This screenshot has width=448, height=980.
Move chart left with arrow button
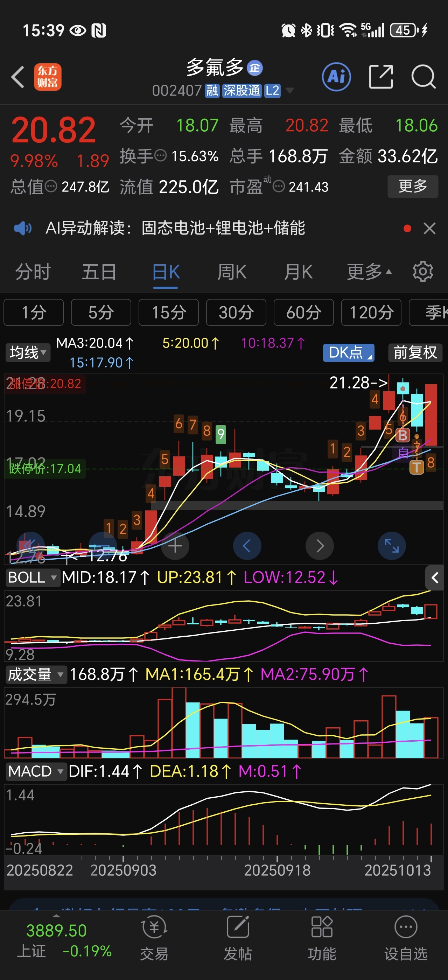pos(247,546)
